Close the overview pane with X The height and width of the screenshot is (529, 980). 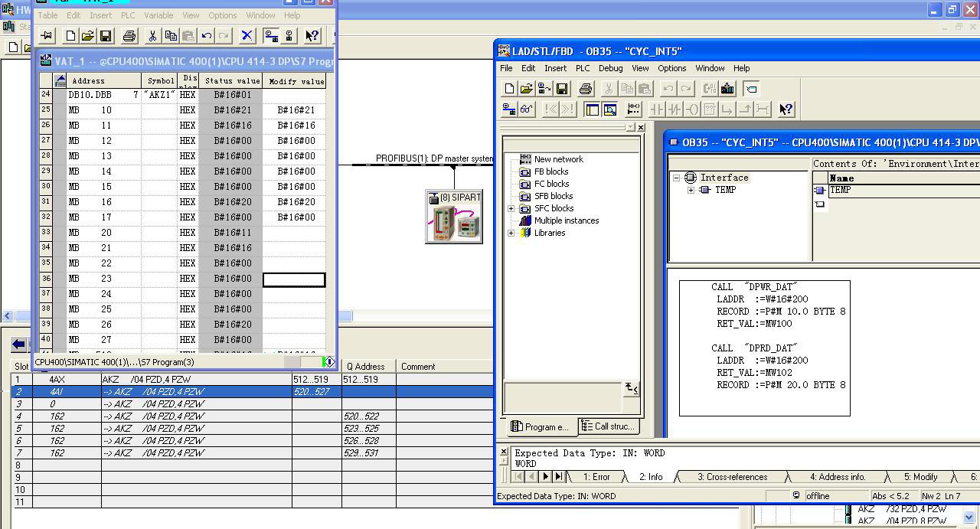coord(641,127)
